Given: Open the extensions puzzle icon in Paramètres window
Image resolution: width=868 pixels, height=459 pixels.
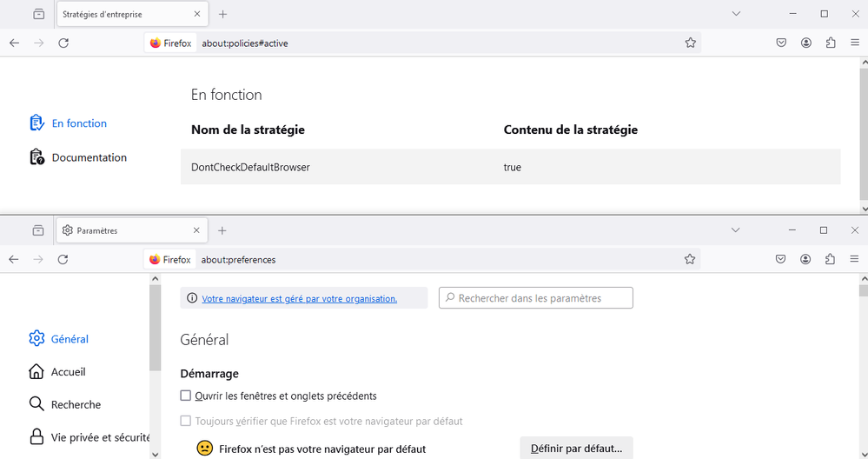Looking at the screenshot, I should pyautogui.click(x=830, y=259).
